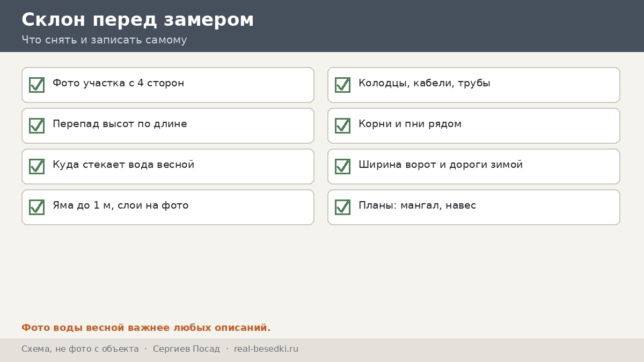Click the heading 'Склон перед замером'
Image resolution: width=644 pixels, height=362 pixels.
(x=138, y=20)
